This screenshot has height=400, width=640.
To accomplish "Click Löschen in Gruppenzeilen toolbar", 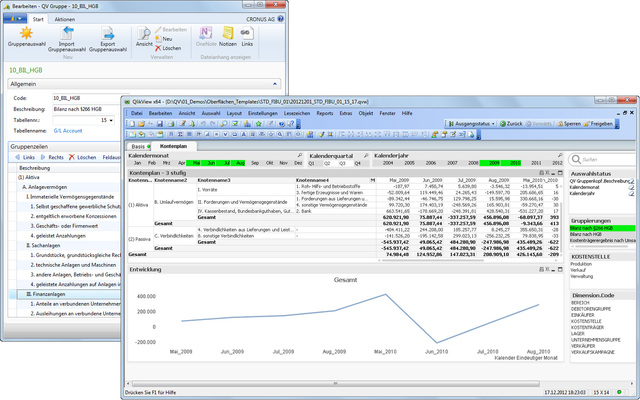I will point(82,157).
